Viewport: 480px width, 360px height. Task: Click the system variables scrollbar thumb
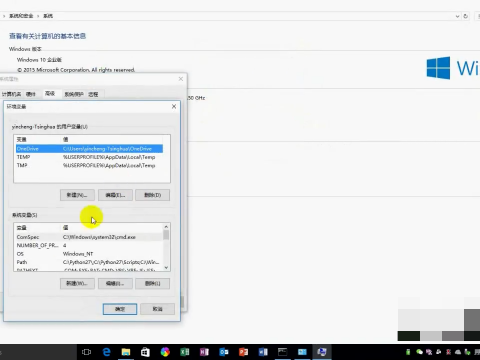[166, 235]
